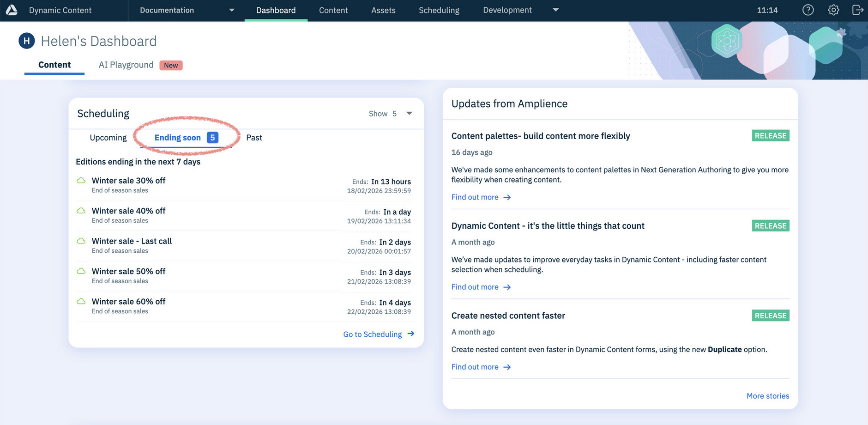Open the Show 5 dropdown in Scheduling
Screen dimensions: 868x425
tap(409, 113)
